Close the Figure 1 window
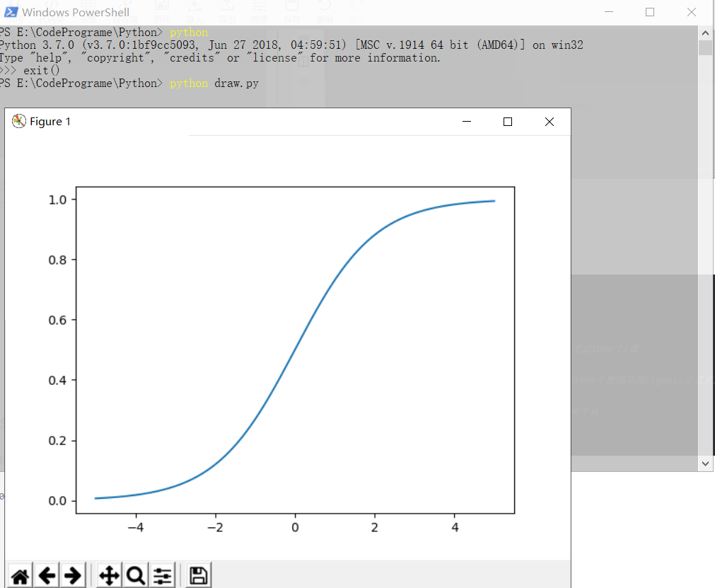 (550, 122)
